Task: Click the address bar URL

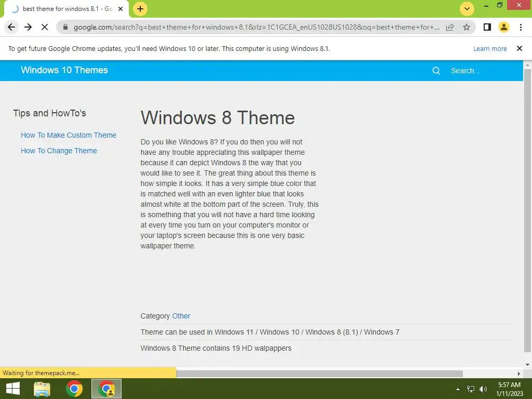Action: [256, 27]
